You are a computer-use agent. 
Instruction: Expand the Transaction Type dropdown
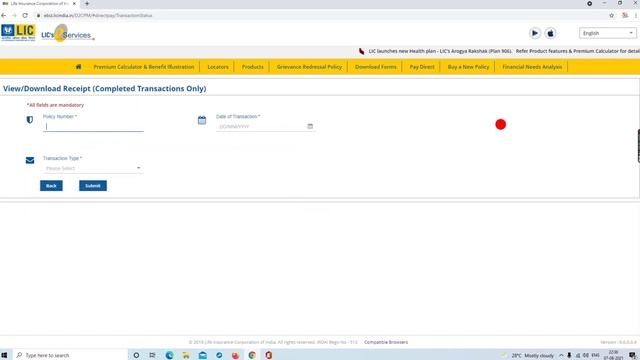93,168
